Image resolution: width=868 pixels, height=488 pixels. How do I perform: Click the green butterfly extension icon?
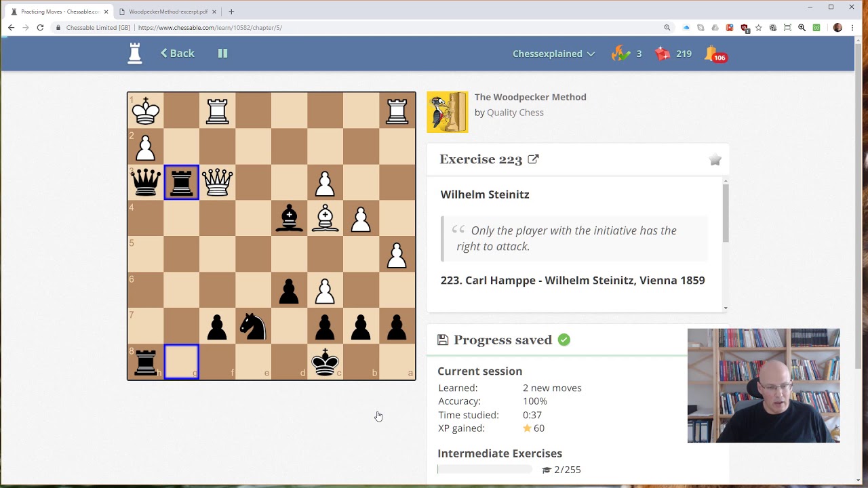[816, 28]
